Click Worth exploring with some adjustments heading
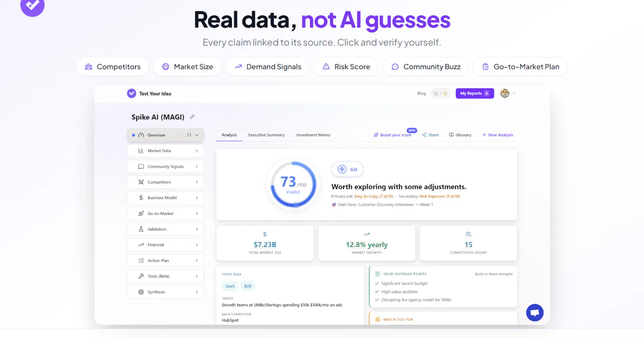 click(x=399, y=187)
